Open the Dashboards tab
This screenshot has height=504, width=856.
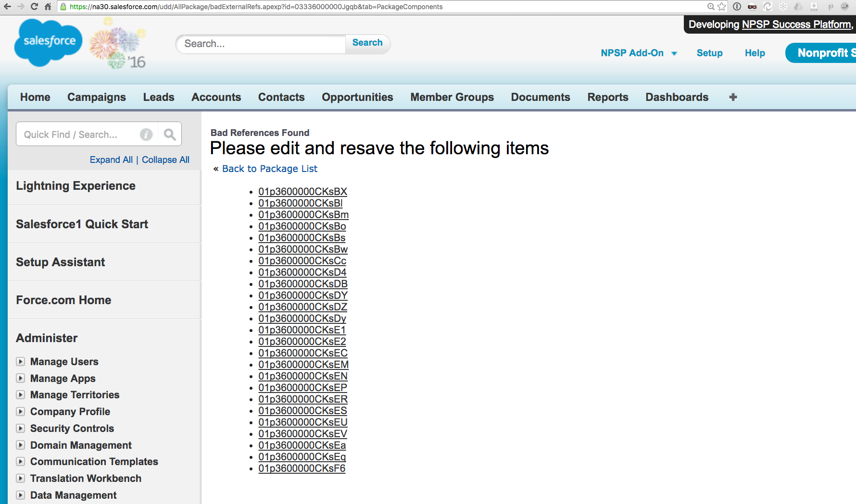(x=677, y=97)
